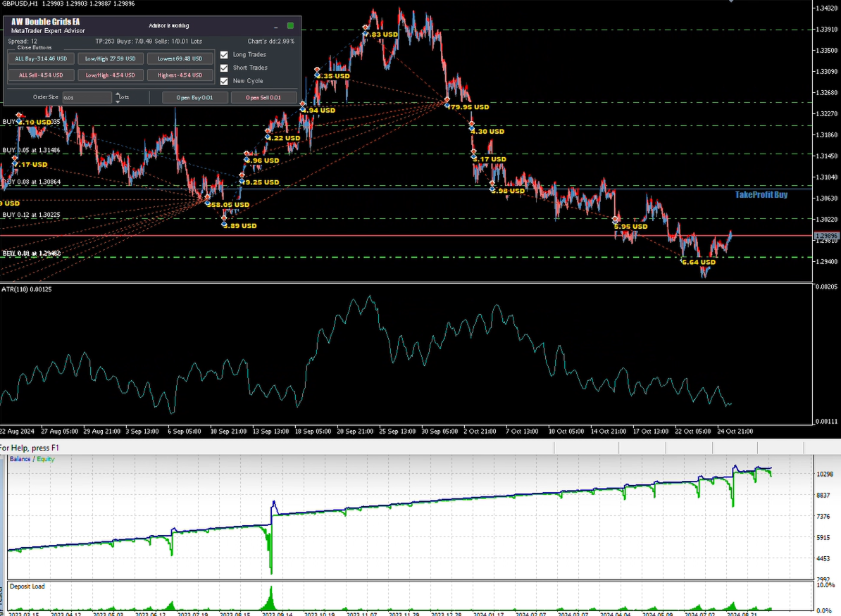The image size is (841, 616).
Task: Click the 7.83 USD trade marker
Action: click(x=381, y=34)
